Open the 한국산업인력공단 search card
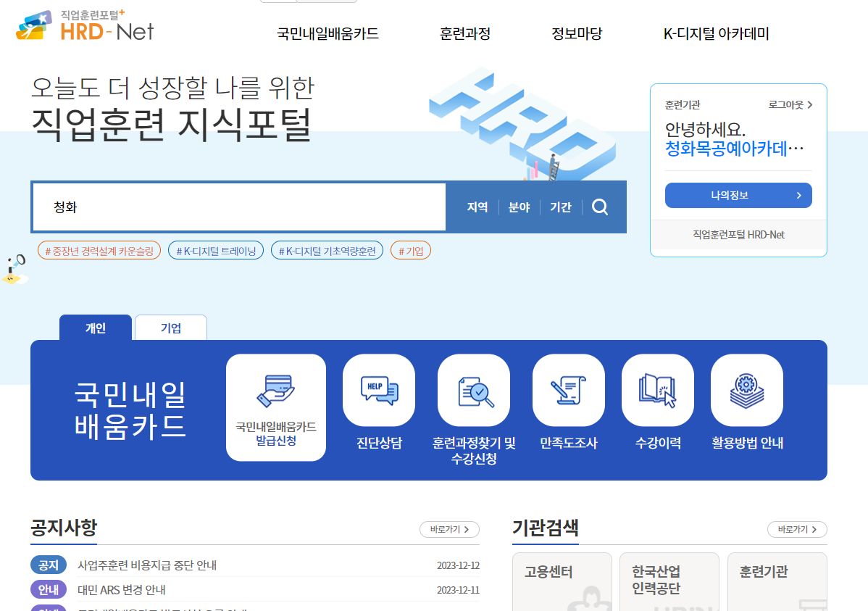The height and width of the screenshot is (611, 868). [669, 581]
